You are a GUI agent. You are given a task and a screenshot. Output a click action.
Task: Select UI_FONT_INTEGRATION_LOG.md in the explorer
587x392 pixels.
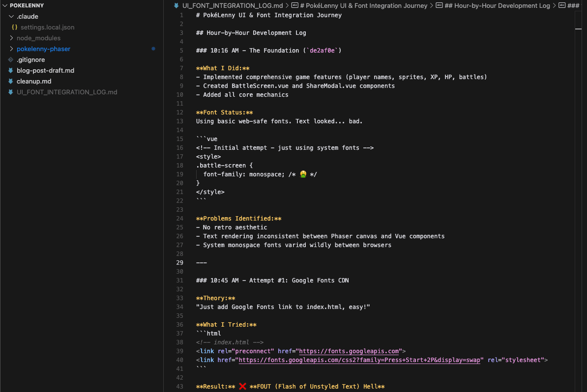(67, 92)
